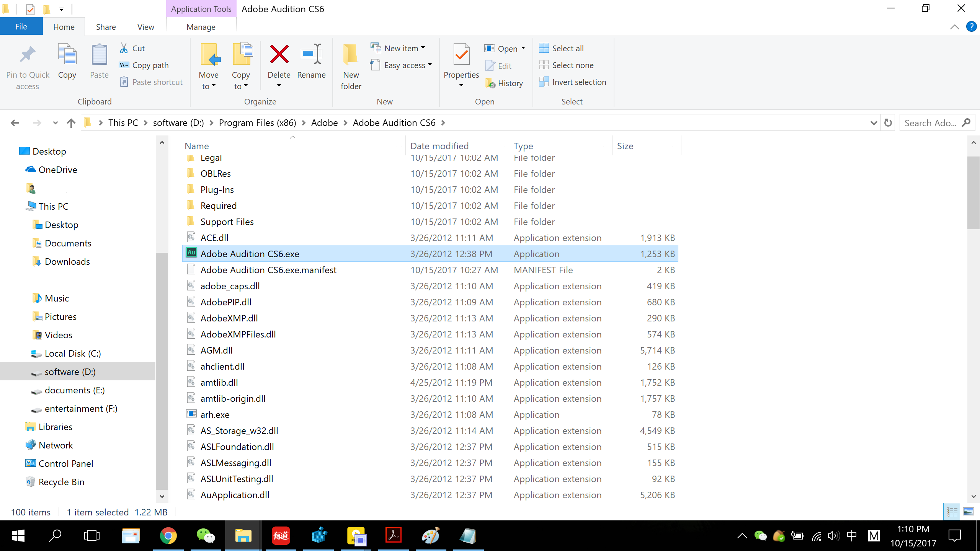
Task: Refresh the folder view
Action: (x=888, y=123)
